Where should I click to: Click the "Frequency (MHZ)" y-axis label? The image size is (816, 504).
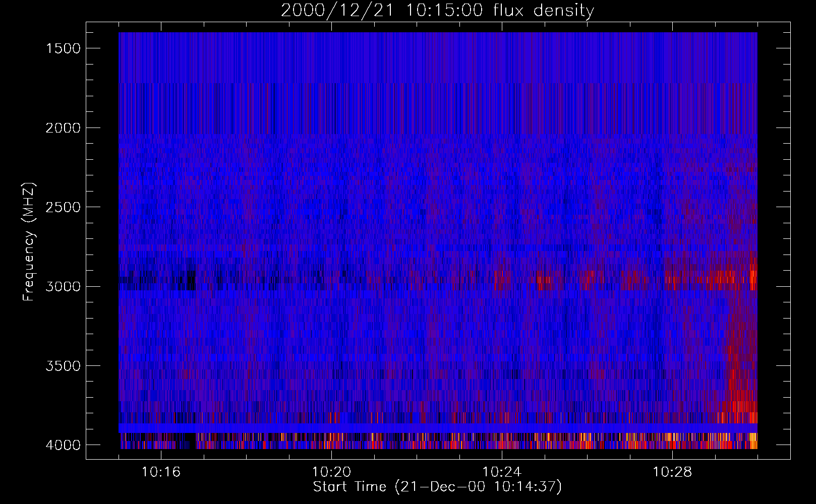(29, 242)
